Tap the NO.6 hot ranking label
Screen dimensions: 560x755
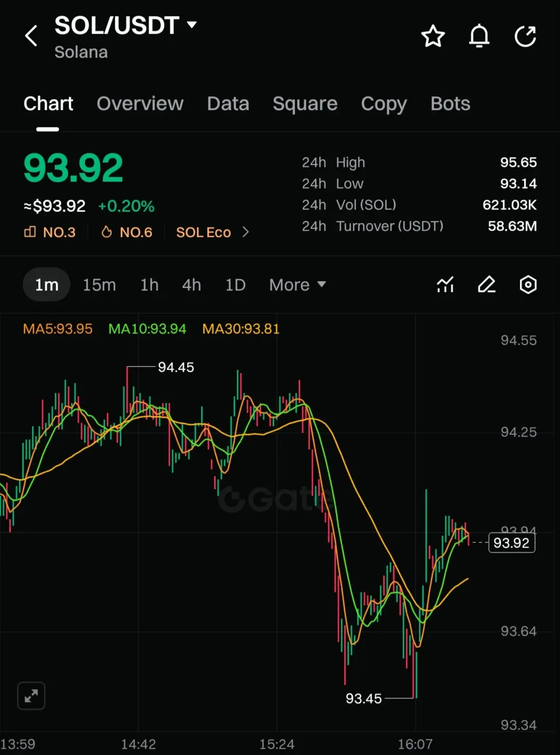(136, 232)
